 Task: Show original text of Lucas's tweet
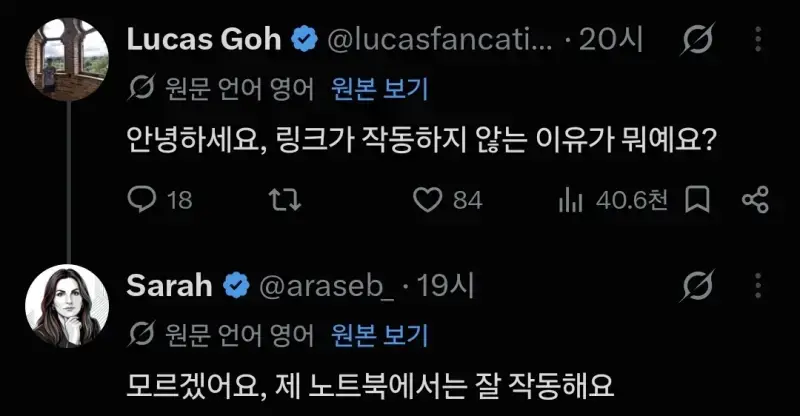click(x=379, y=89)
